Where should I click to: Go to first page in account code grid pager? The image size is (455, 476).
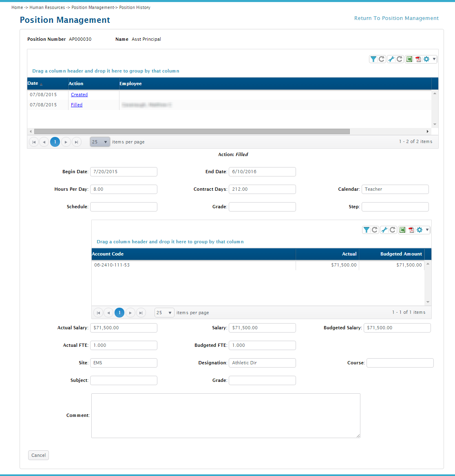pos(98,313)
